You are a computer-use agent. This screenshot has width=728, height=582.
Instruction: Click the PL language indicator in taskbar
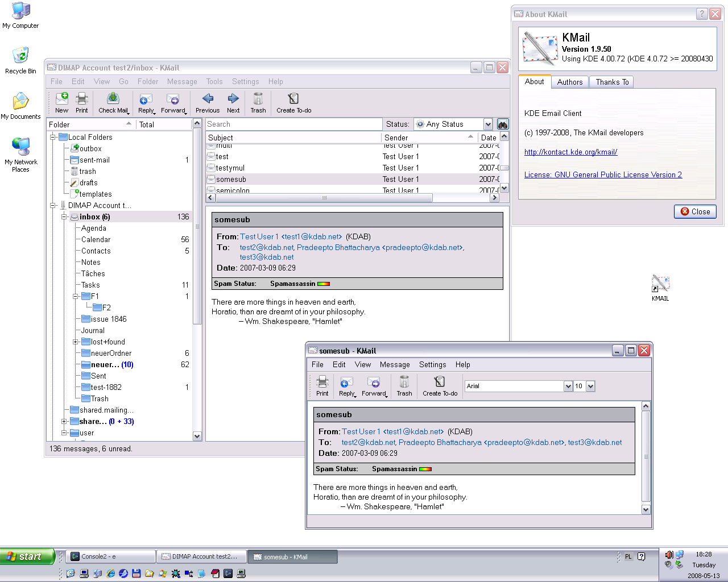[628, 557]
